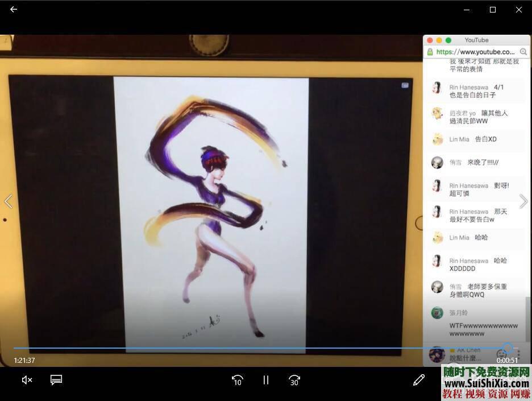Image resolution: width=532 pixels, height=401 pixels.
Task: Click the magnifier icon in address bar
Action: coord(523,52)
